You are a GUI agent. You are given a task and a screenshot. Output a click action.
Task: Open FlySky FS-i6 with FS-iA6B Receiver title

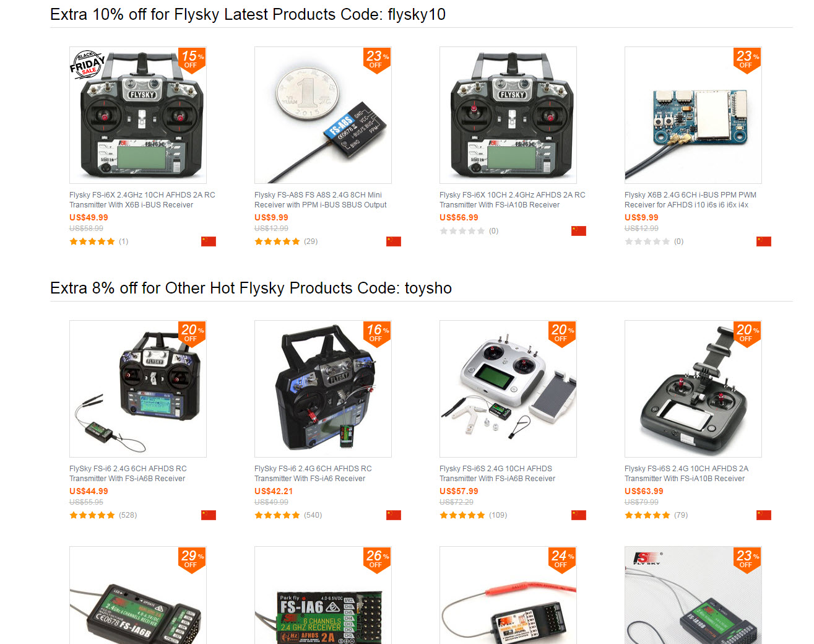pyautogui.click(x=128, y=474)
